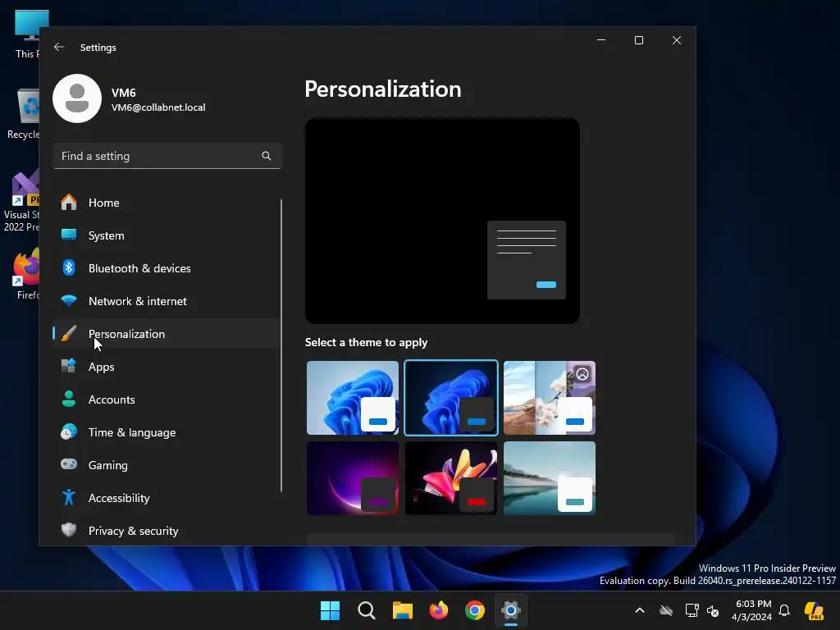Open the Windows Start menu
The height and width of the screenshot is (630, 840).
[x=330, y=610]
